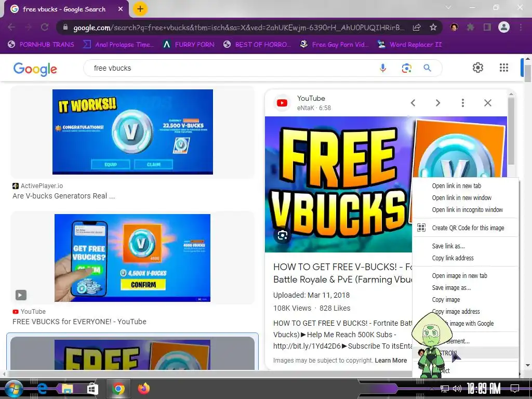Image resolution: width=532 pixels, height=399 pixels.
Task: Close the image preview panel
Action: (487, 103)
